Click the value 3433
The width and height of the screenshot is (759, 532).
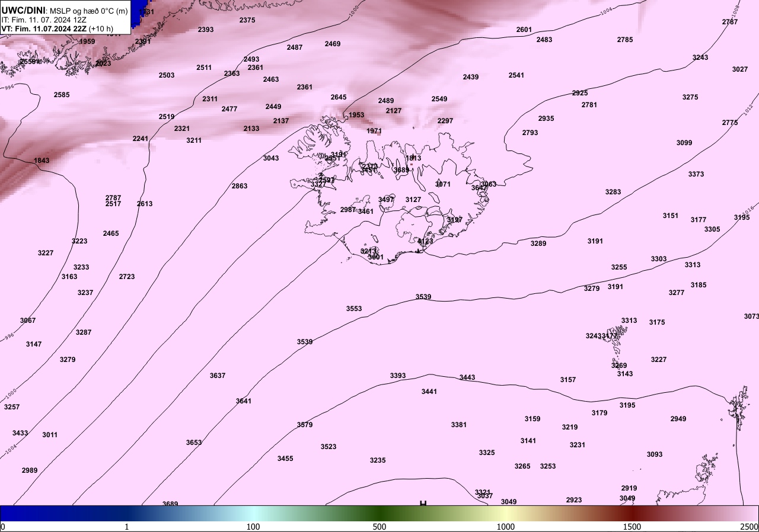tap(20, 433)
